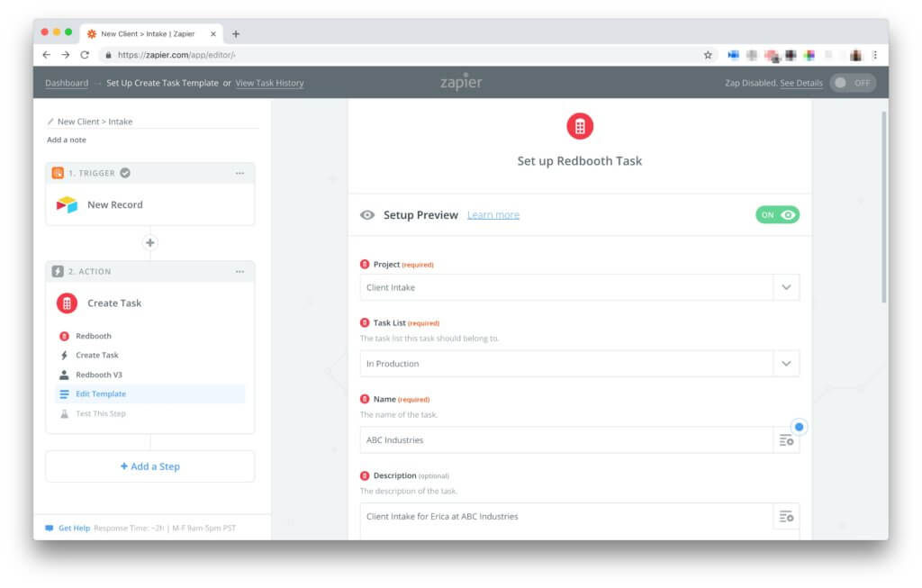Turn off the Setup Preview ON toggle
The image size is (922, 588).
[x=776, y=214]
